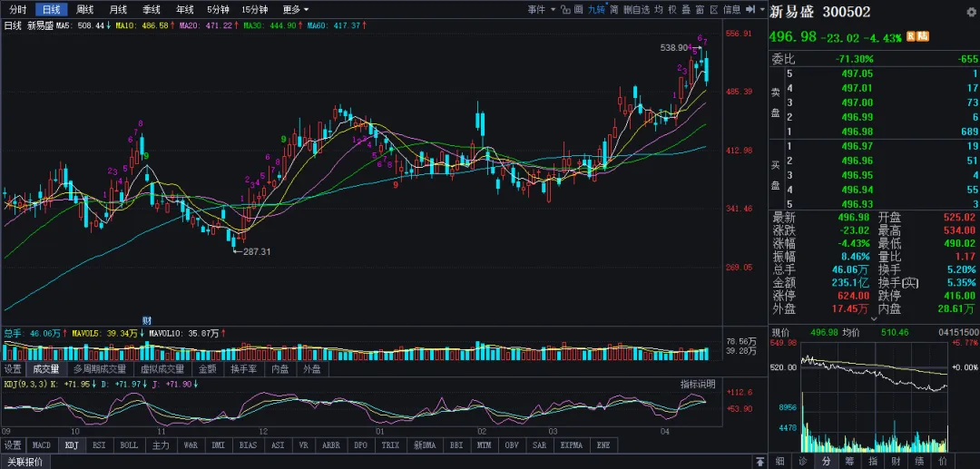
Task: Select the 成交量 volume tab
Action: [45, 369]
